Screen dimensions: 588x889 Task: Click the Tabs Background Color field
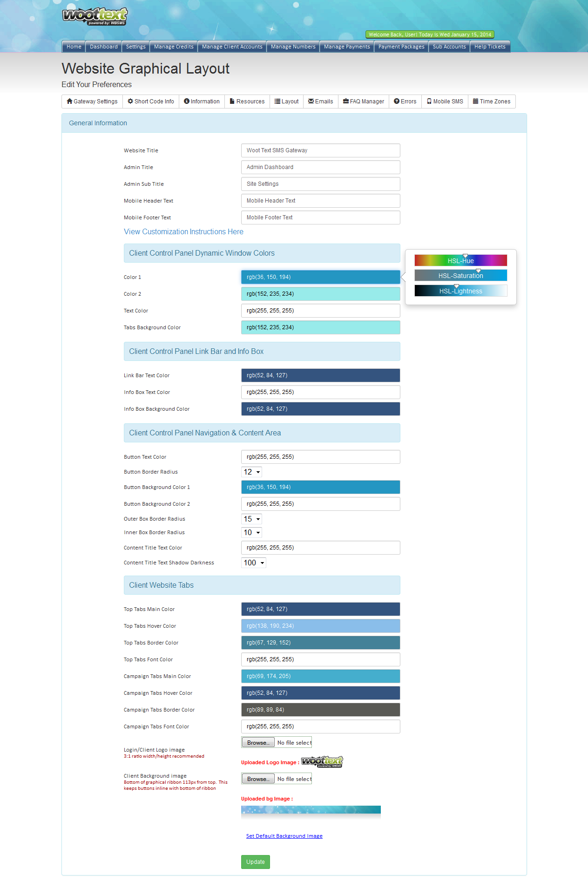(x=321, y=327)
